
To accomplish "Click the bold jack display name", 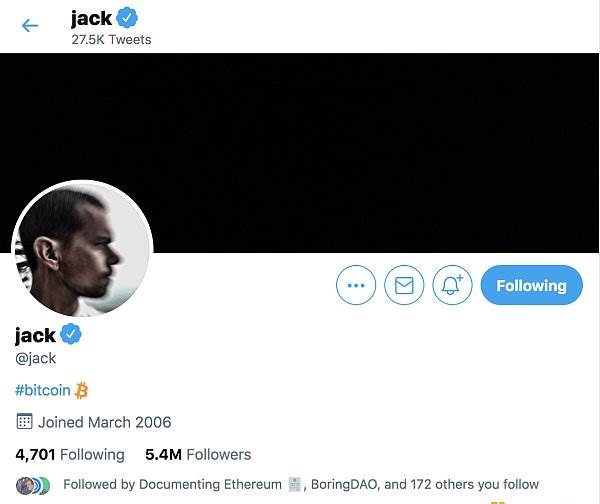I will click(35, 335).
